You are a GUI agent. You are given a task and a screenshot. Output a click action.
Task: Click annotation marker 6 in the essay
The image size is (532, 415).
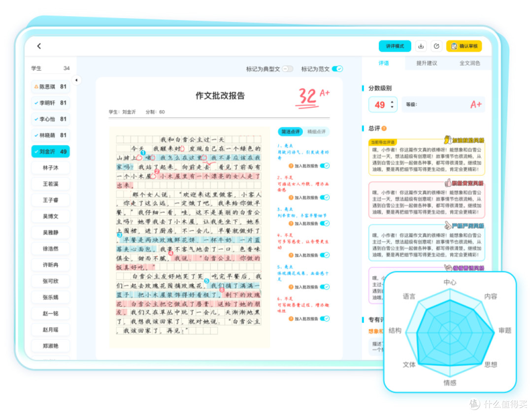222,290
